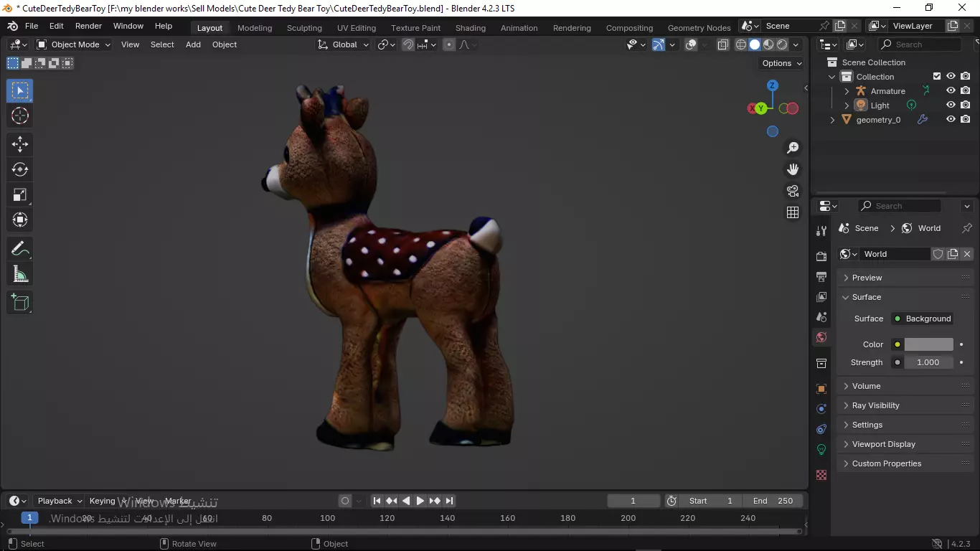Open the Object Data light properties tab
The width and height of the screenshot is (980, 551).
(821, 449)
